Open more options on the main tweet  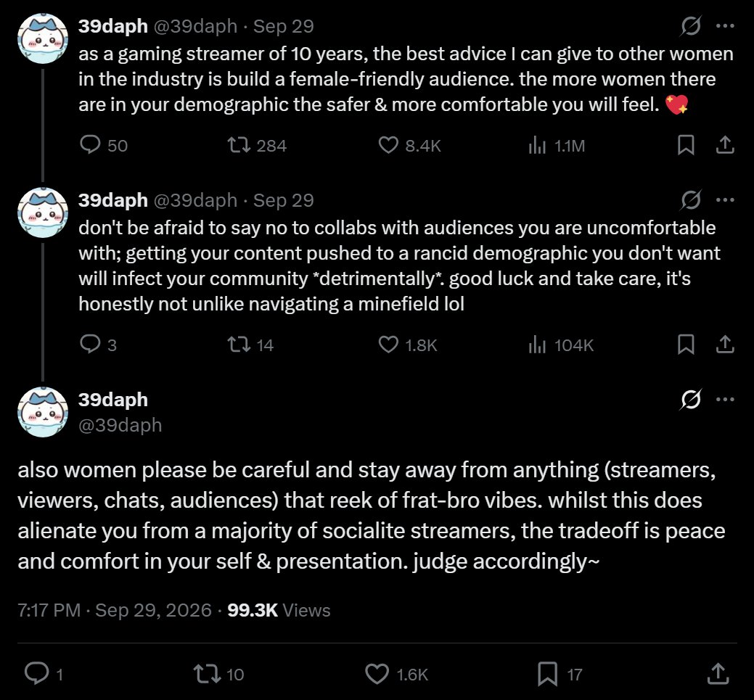tap(725, 399)
